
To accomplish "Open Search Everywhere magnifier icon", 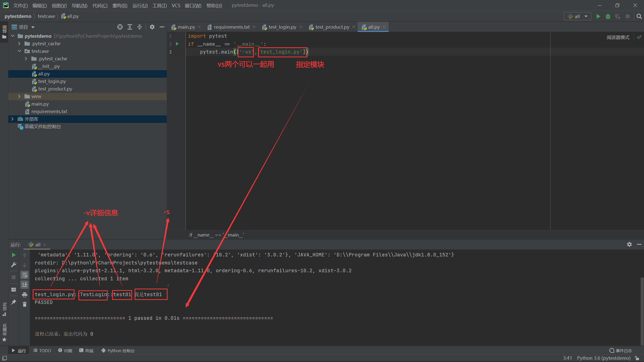I will coord(639,16).
